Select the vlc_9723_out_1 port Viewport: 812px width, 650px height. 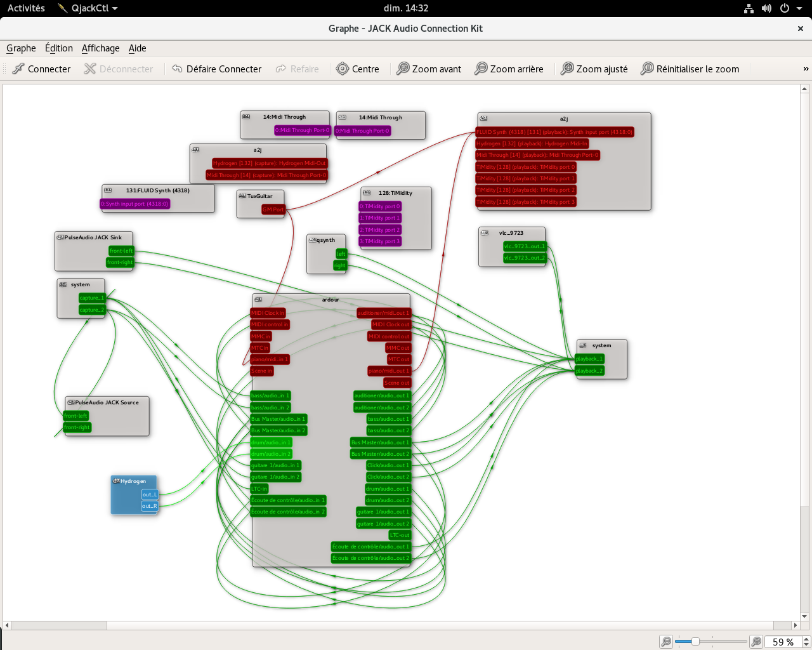pos(524,246)
